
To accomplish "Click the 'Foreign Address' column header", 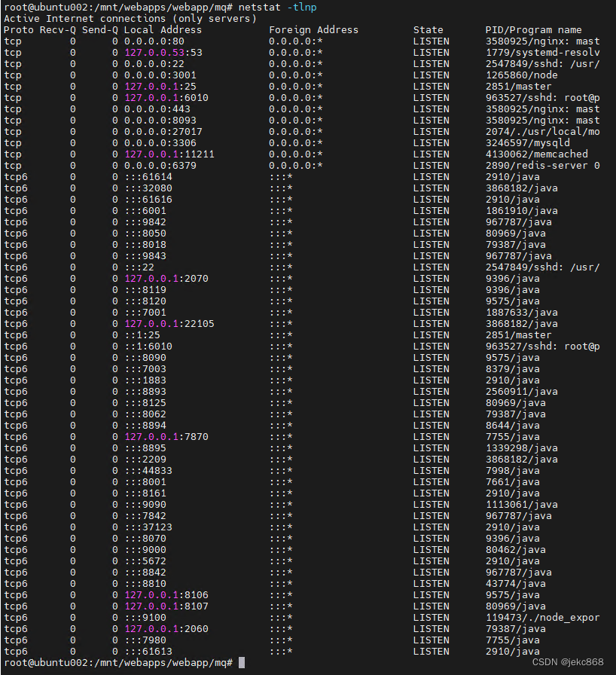I will tap(313, 29).
